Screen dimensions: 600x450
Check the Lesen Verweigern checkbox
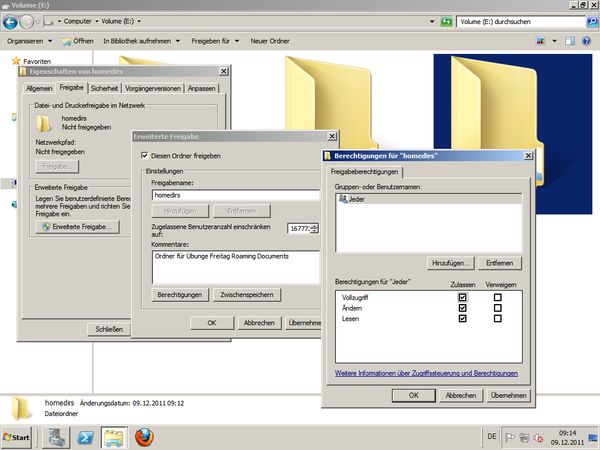(x=497, y=319)
